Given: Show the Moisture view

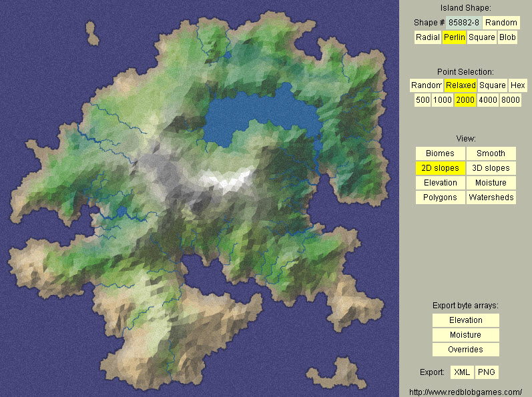Looking at the screenshot, I should (x=491, y=183).
